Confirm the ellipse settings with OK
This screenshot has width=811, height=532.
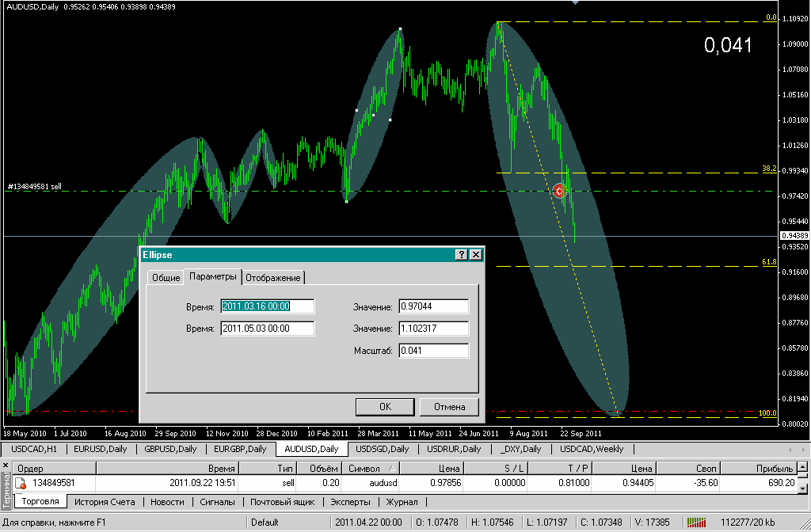[x=385, y=407]
